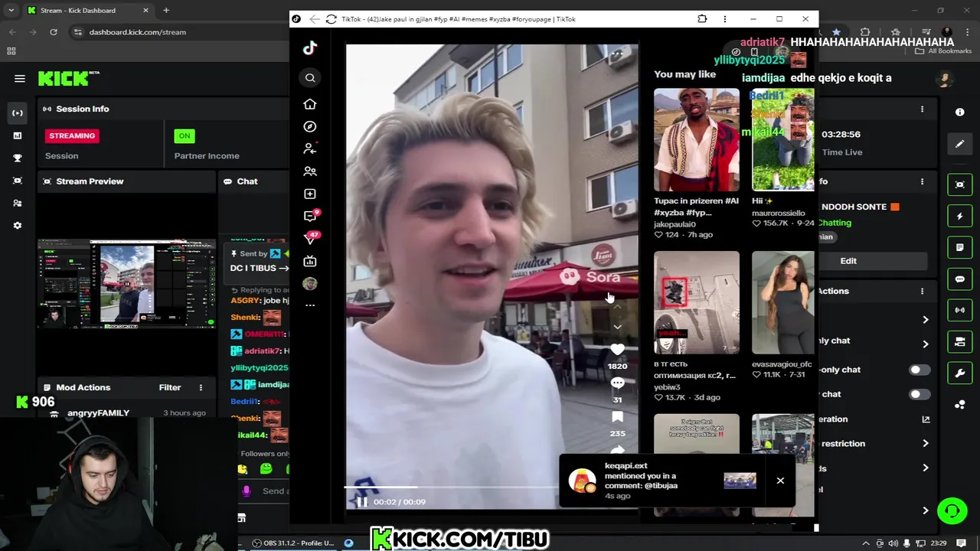Dismiss the keqapi.ext mention notification

click(x=780, y=481)
